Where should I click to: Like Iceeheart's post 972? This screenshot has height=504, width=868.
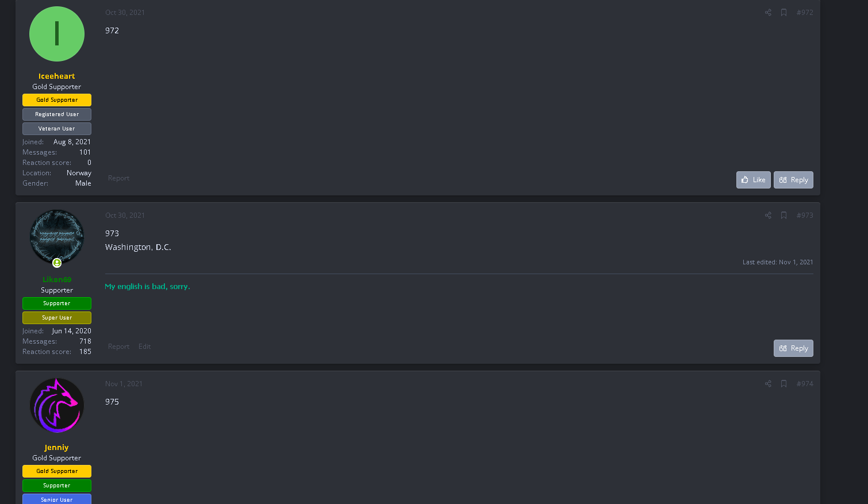coord(753,180)
